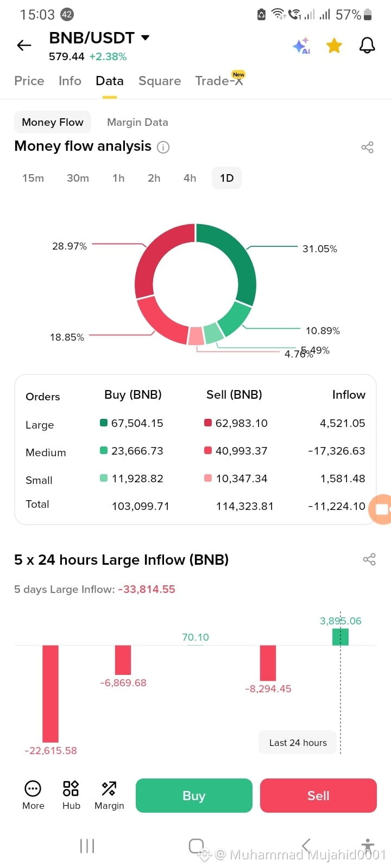Select the Data tab
The width and height of the screenshot is (391, 868).
click(x=110, y=81)
